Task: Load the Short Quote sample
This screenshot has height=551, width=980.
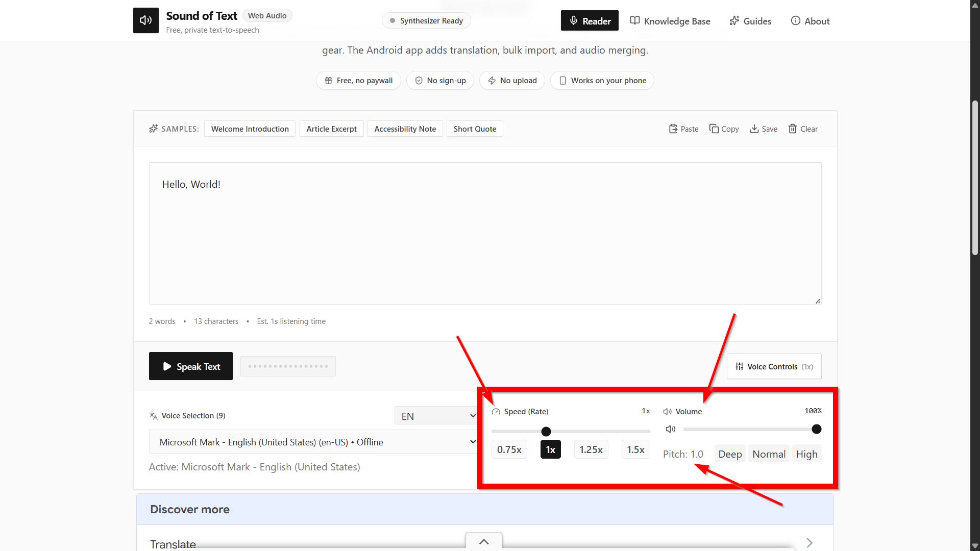Action: point(475,129)
